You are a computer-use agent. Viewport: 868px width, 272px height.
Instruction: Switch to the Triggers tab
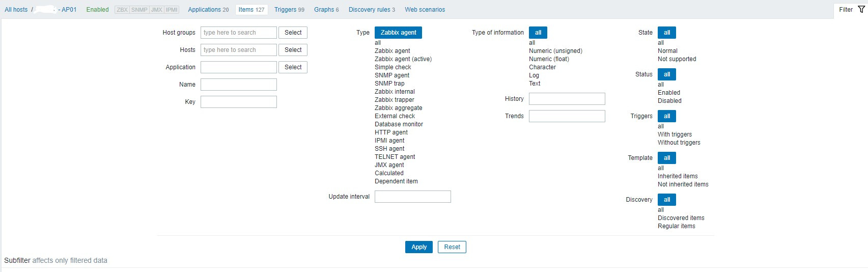289,10
